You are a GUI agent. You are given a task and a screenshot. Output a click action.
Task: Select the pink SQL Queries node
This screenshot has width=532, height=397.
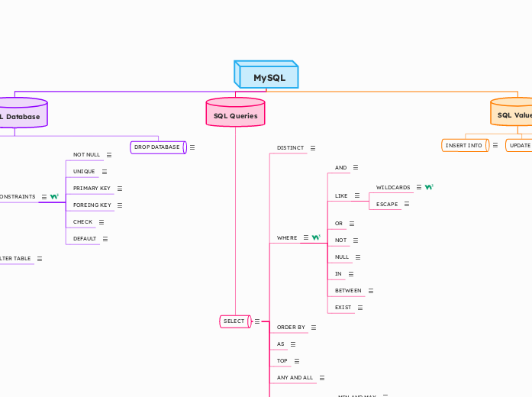pos(235,115)
